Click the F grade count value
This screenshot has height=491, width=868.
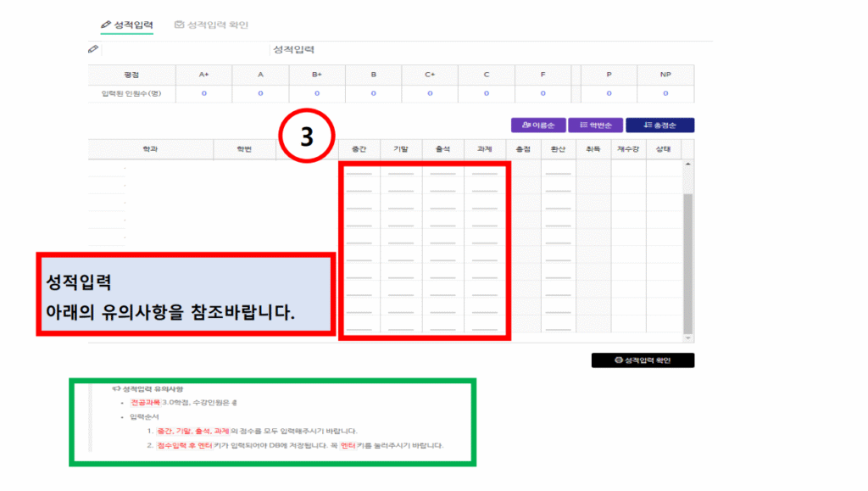[x=542, y=94]
